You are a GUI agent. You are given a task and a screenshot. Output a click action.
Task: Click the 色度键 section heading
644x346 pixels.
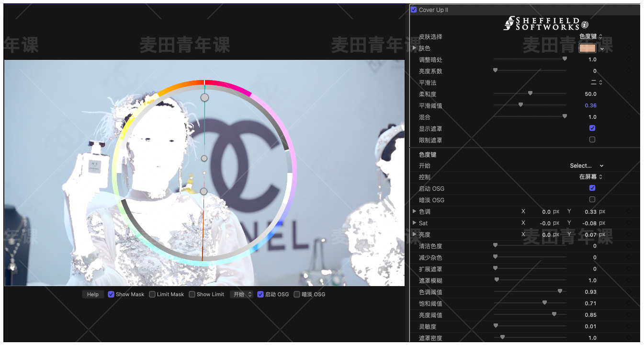coord(428,154)
